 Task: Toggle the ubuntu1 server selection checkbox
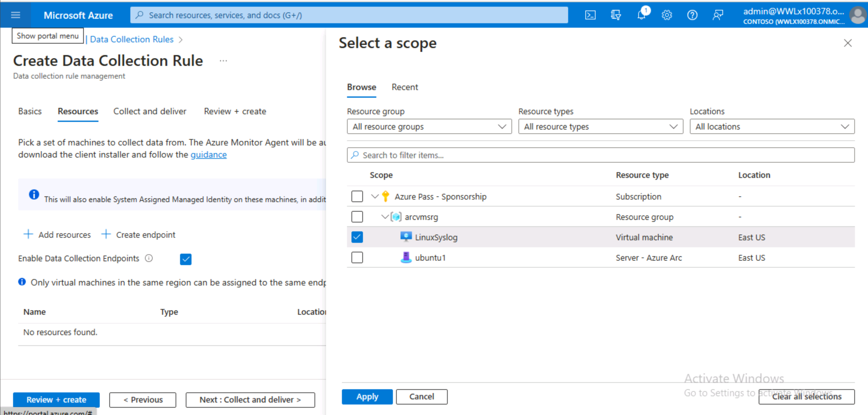point(357,257)
